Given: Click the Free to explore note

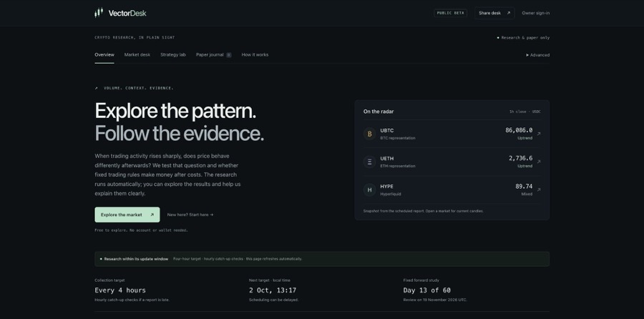Looking at the screenshot, I should [141, 230].
